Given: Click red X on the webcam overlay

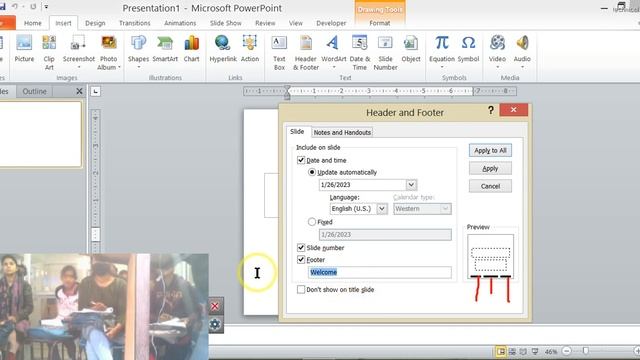Looking at the screenshot, I should tap(215, 306).
